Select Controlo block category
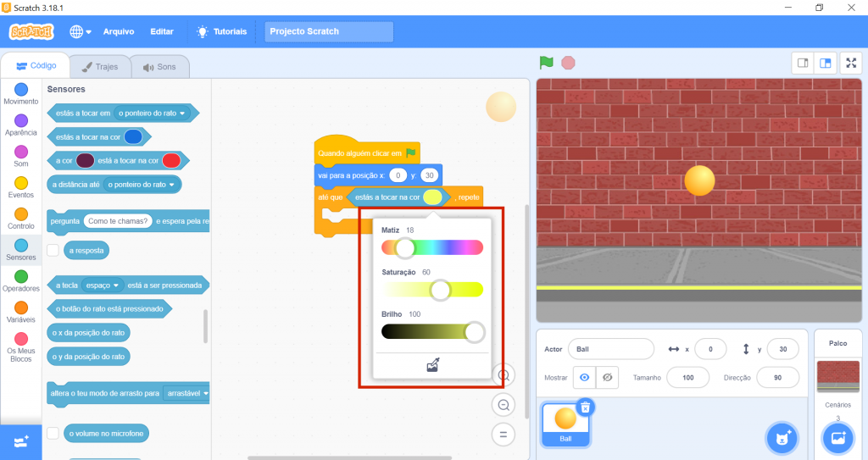 [21, 219]
